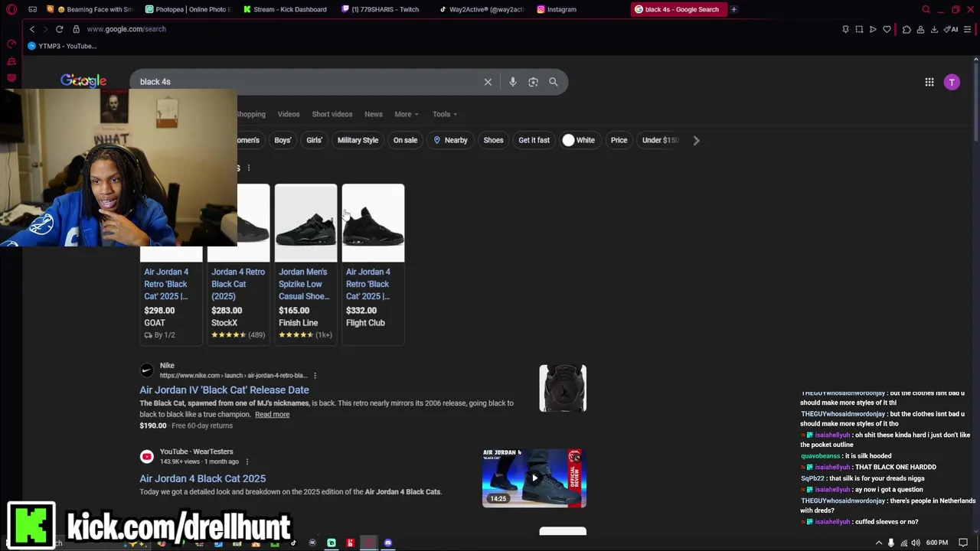Open the Windows notification center icon
980x551 pixels.
pyautogui.click(x=963, y=543)
